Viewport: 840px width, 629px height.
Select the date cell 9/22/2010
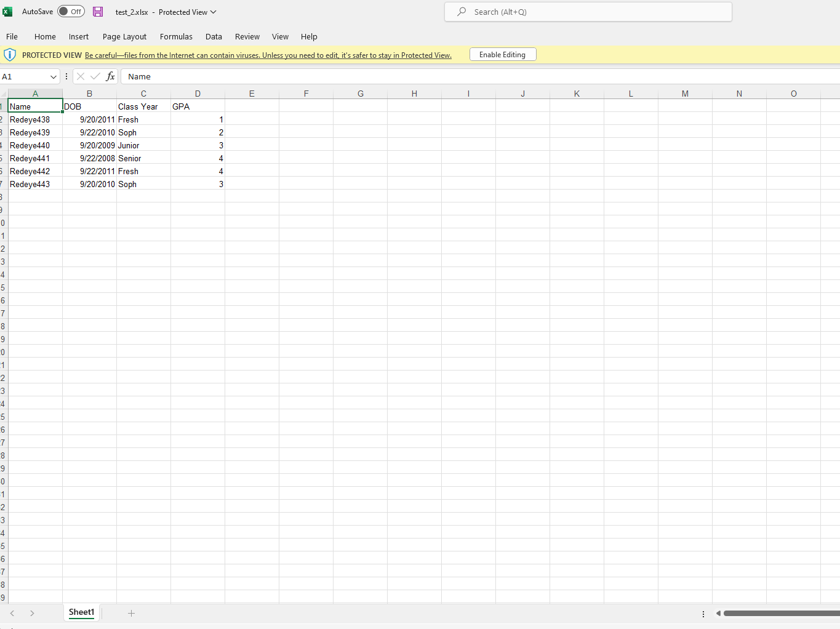pyautogui.click(x=89, y=132)
